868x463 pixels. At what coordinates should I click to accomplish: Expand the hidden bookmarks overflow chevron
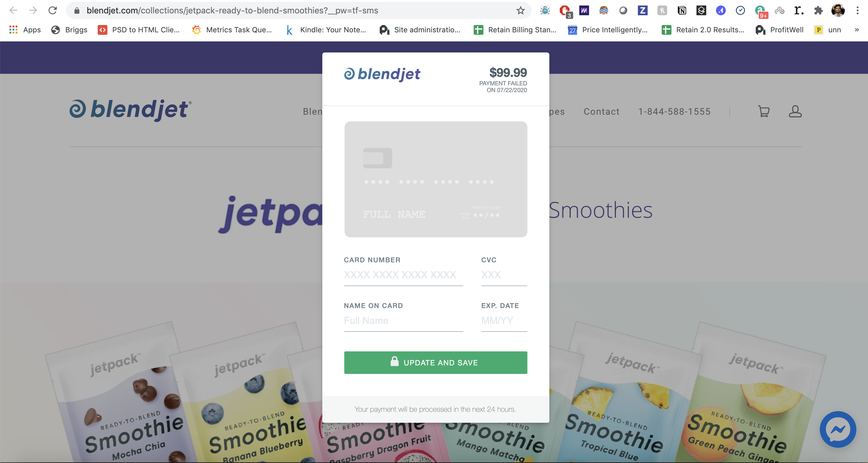[x=857, y=30]
